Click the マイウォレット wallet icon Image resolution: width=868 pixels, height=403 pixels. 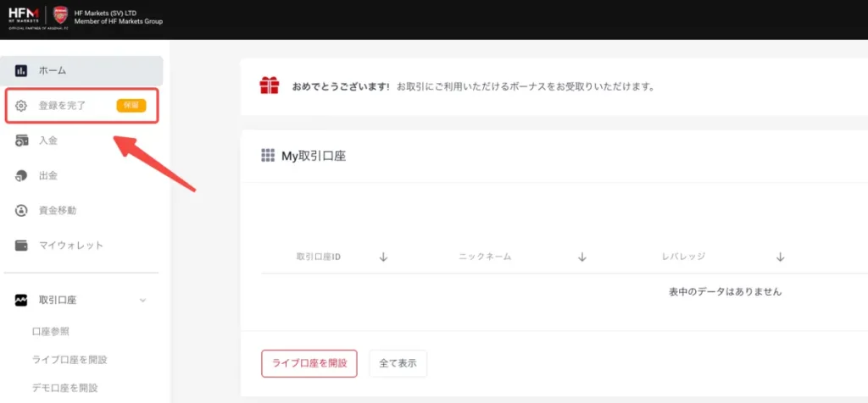tap(21, 246)
